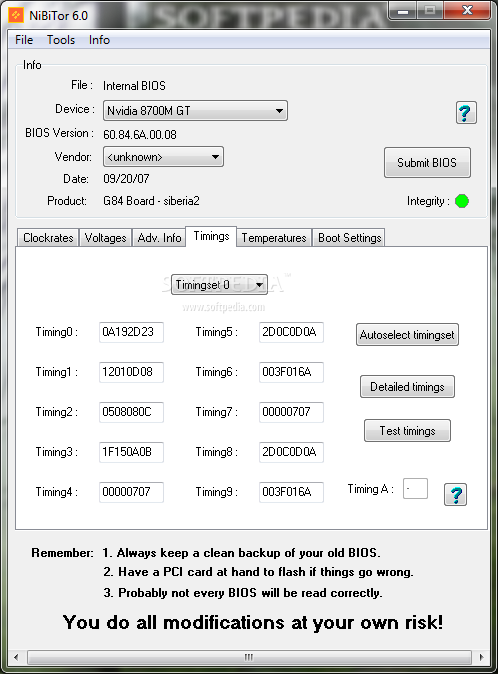Click the Timing1 field 12010D08
Viewport: 498px width, 674px height.
pyautogui.click(x=131, y=372)
